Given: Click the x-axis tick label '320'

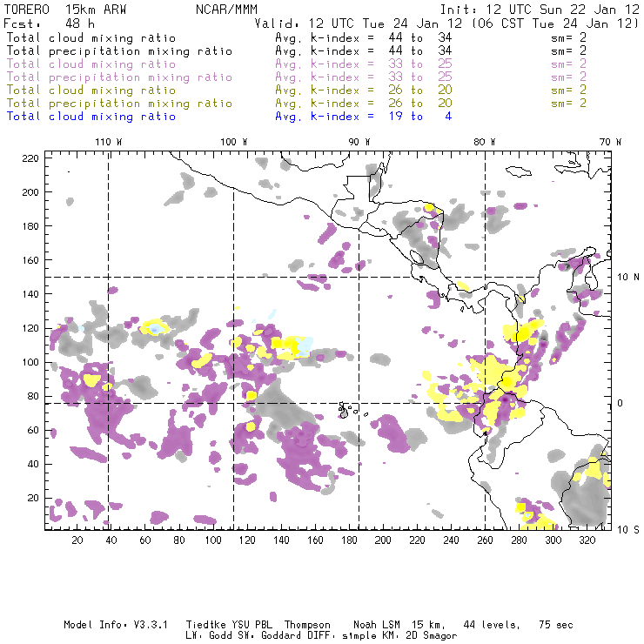Looking at the screenshot, I should coord(587,540).
